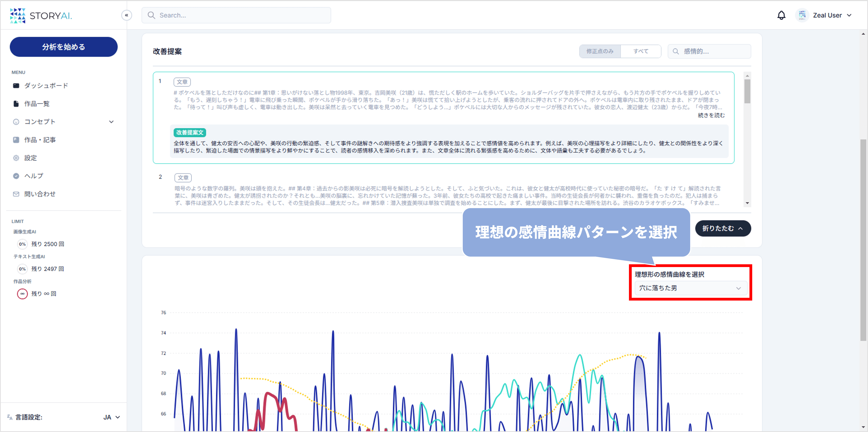Click the 理想形の感情曲線を選択 label
The image size is (868, 432).
pos(670,275)
